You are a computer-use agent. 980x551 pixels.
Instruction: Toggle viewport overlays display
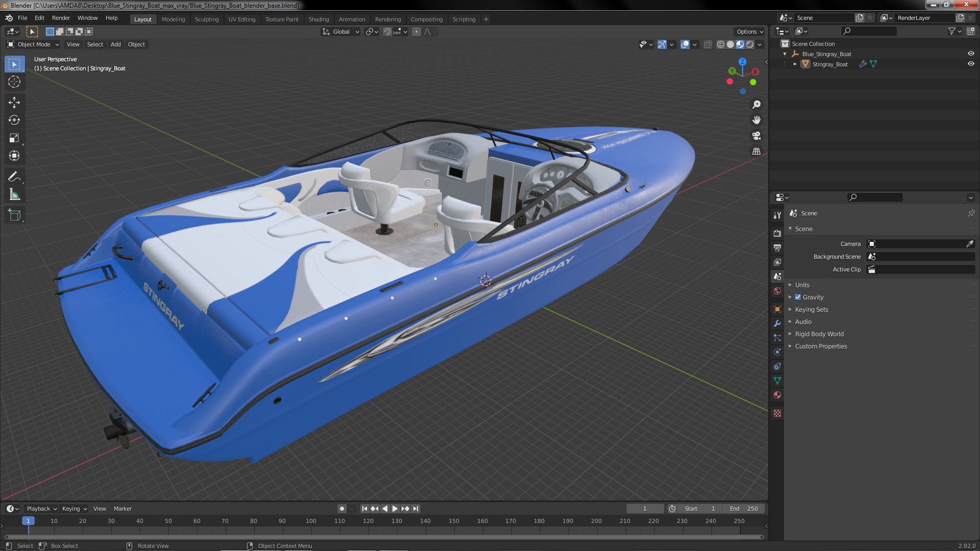click(685, 44)
